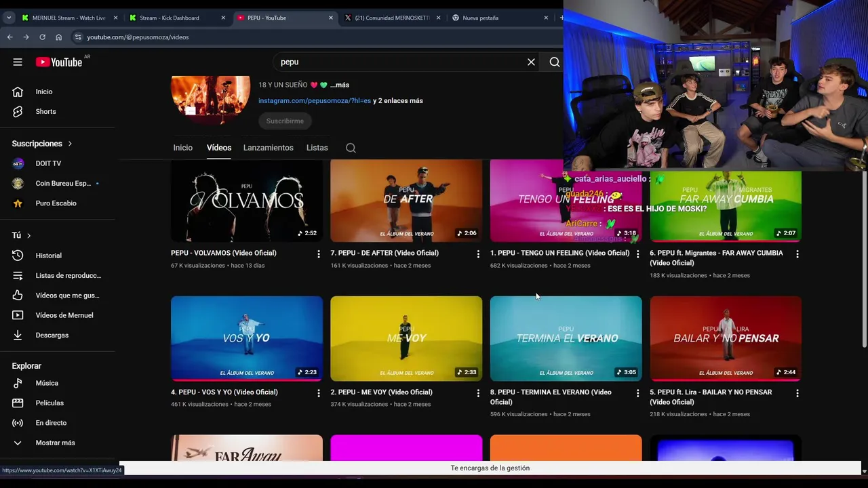Open the YouTube hamburger guide menu
The width and height of the screenshot is (868, 488).
click(18, 62)
